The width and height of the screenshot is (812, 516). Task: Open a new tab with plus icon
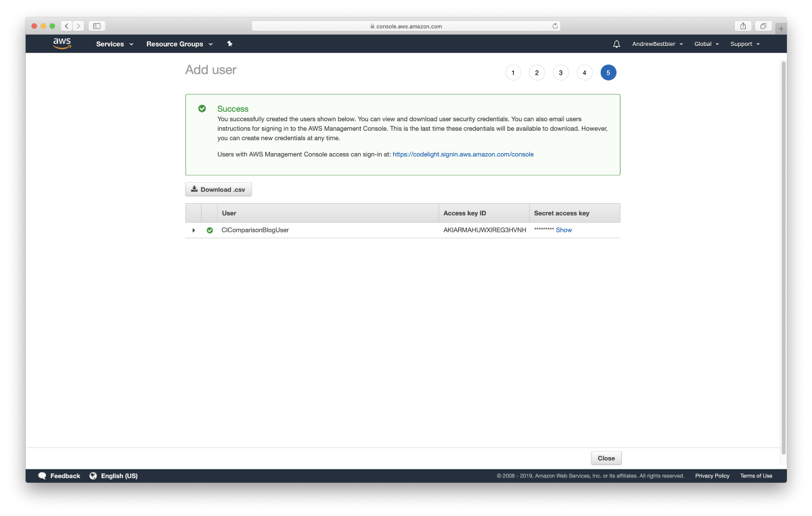tap(781, 28)
